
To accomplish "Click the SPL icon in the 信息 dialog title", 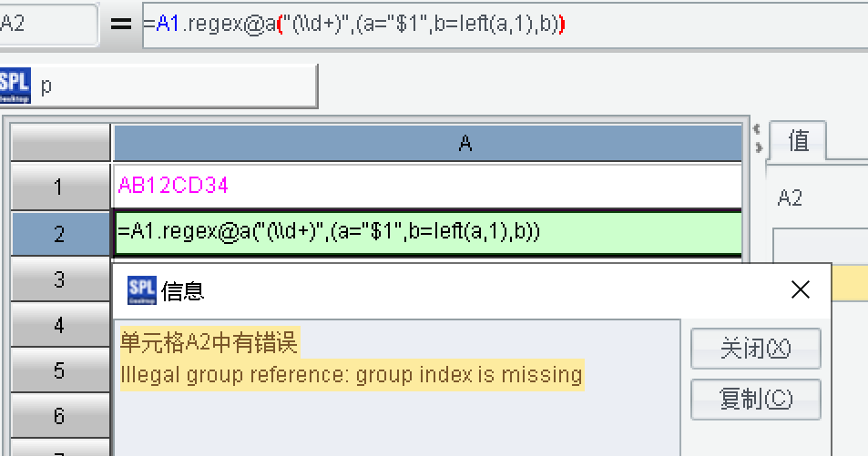I will click(x=142, y=289).
